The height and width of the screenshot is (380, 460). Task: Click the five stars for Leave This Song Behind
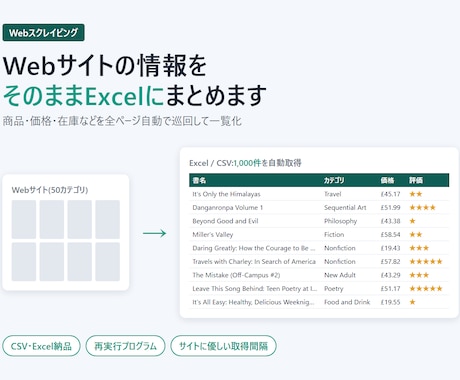pyautogui.click(x=426, y=289)
